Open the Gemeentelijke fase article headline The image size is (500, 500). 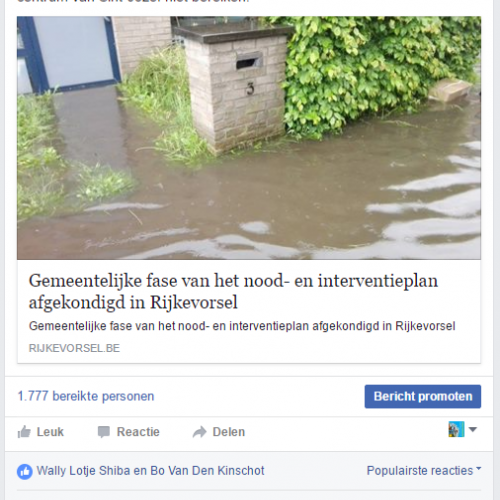(x=233, y=291)
